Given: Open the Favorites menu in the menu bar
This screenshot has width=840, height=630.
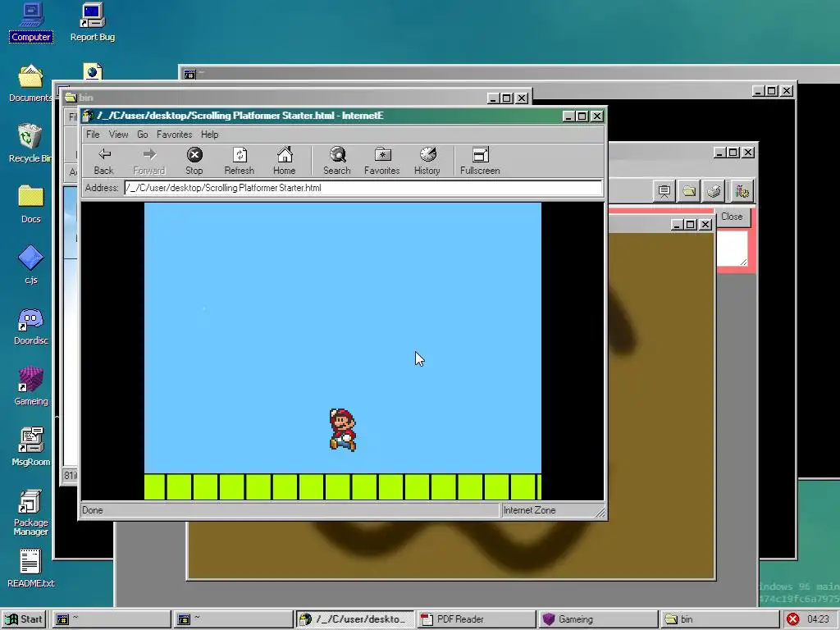Looking at the screenshot, I should point(174,135).
